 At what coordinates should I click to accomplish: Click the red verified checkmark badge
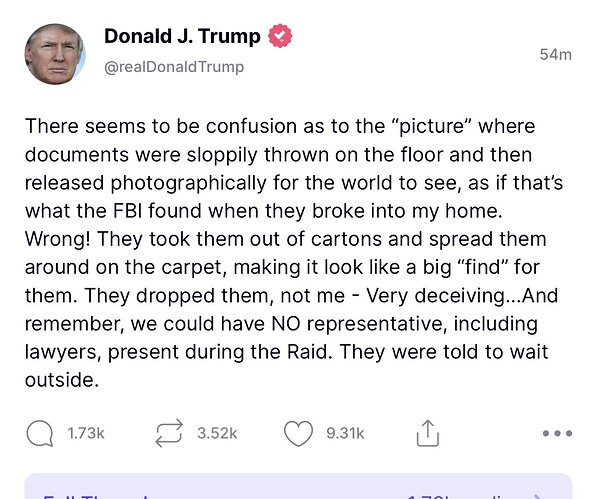click(280, 36)
